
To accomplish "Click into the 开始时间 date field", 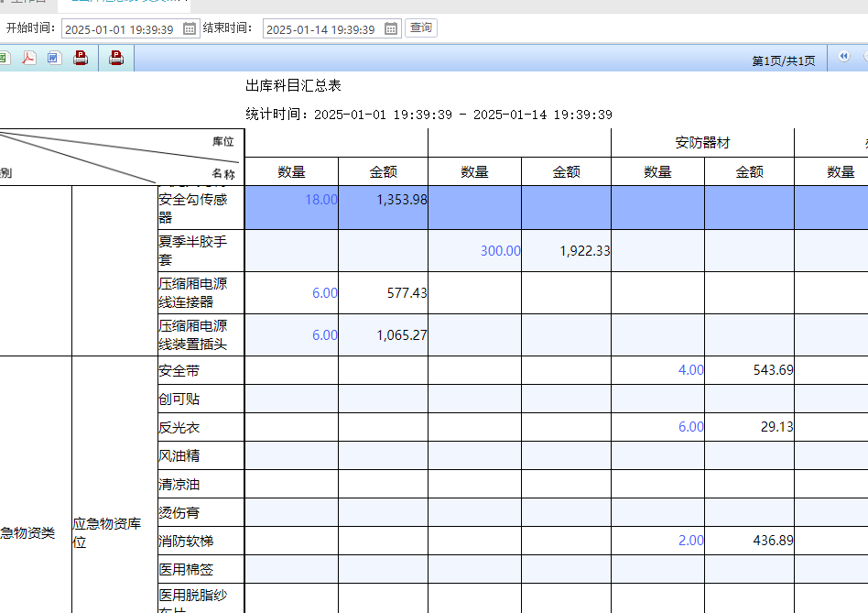I will 120,29.
